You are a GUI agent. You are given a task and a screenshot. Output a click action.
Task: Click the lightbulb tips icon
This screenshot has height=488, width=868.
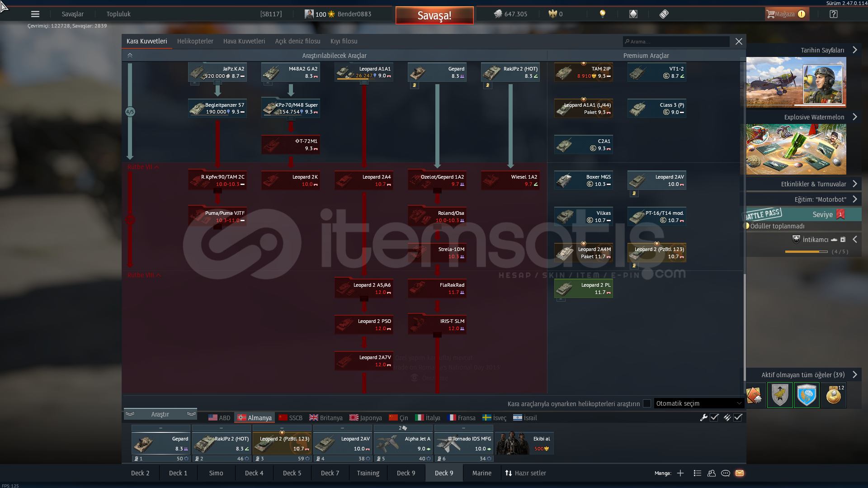602,14
